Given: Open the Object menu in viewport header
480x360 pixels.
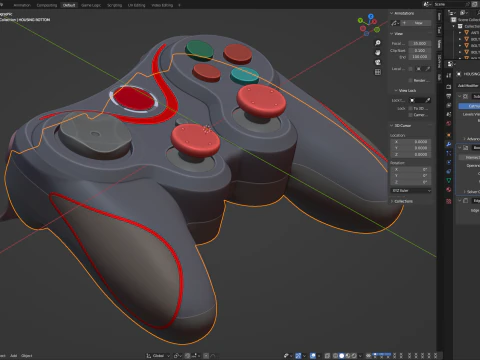Looking at the screenshot, I should [x=27, y=356].
